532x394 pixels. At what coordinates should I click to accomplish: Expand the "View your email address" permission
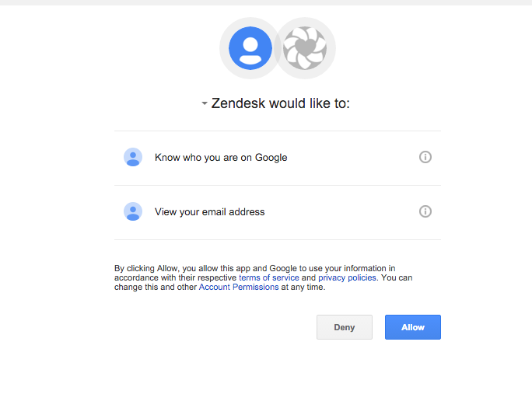[210, 212]
